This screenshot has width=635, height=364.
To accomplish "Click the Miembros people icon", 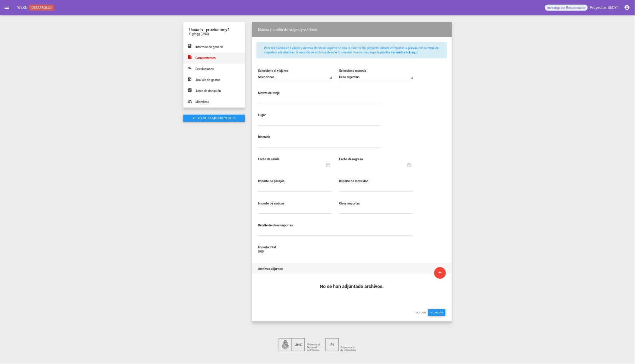I will 190,101.
